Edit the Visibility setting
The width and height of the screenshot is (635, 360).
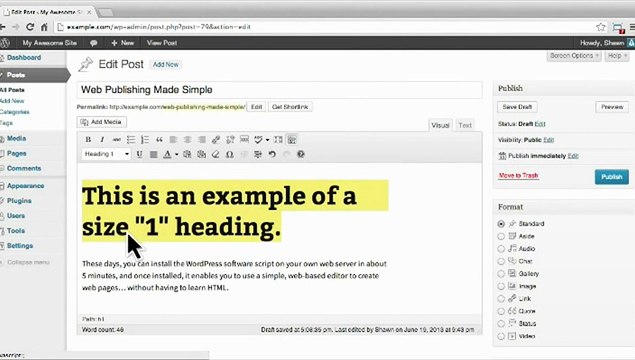[548, 140]
